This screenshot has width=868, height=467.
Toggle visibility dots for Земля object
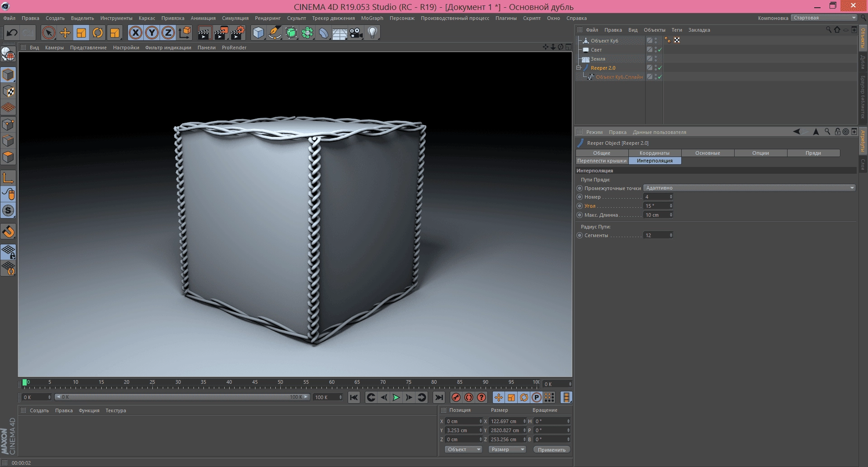click(x=656, y=59)
